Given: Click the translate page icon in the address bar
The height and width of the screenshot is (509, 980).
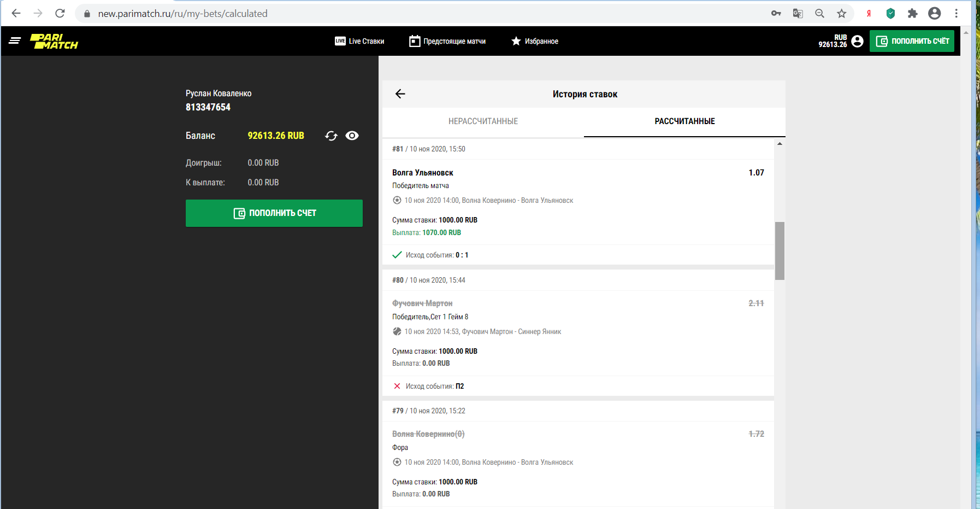Looking at the screenshot, I should click(798, 14).
